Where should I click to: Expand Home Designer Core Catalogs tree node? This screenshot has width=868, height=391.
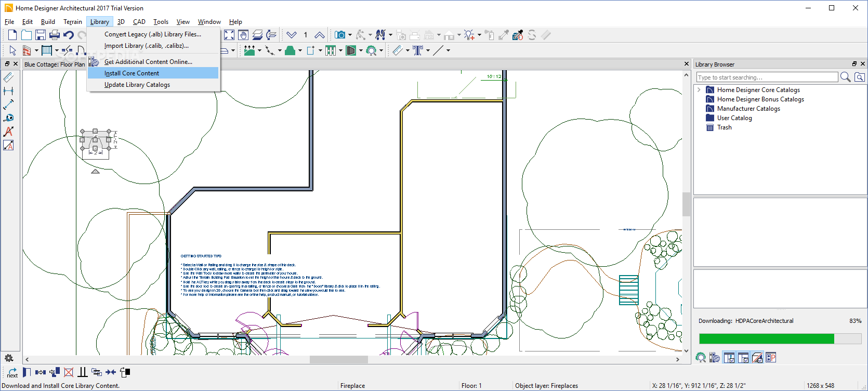click(699, 90)
